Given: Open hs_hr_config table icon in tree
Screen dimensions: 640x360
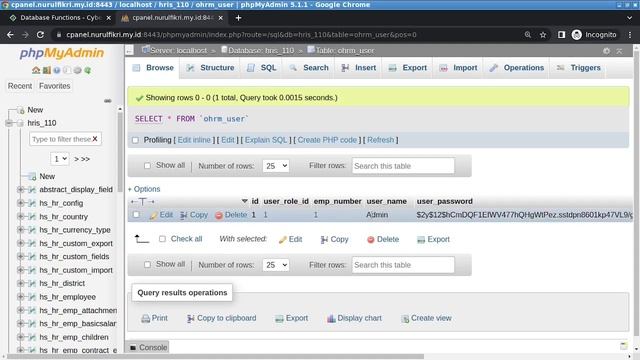Looking at the screenshot, I should (32, 203).
